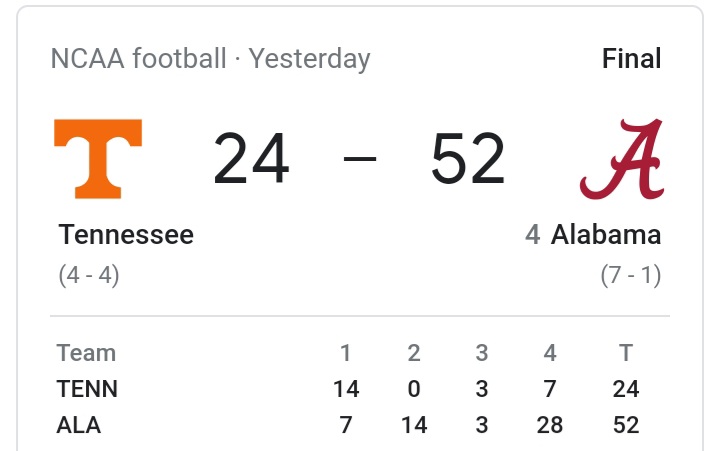This screenshot has width=720, height=451.
Task: Click Tennessee's first quarter score of 14
Action: (x=346, y=389)
